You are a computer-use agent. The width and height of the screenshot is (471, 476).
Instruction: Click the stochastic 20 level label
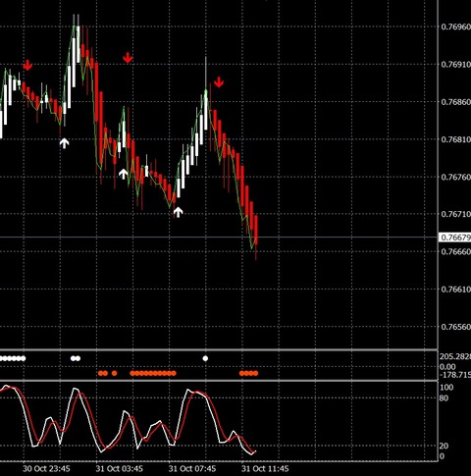pos(444,446)
